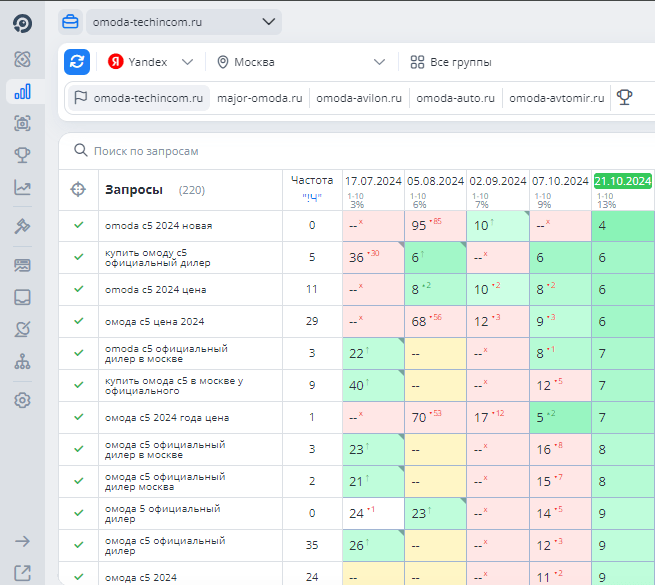
Task: Switch to the major-omoda.ru competitor tab
Action: tap(259, 98)
